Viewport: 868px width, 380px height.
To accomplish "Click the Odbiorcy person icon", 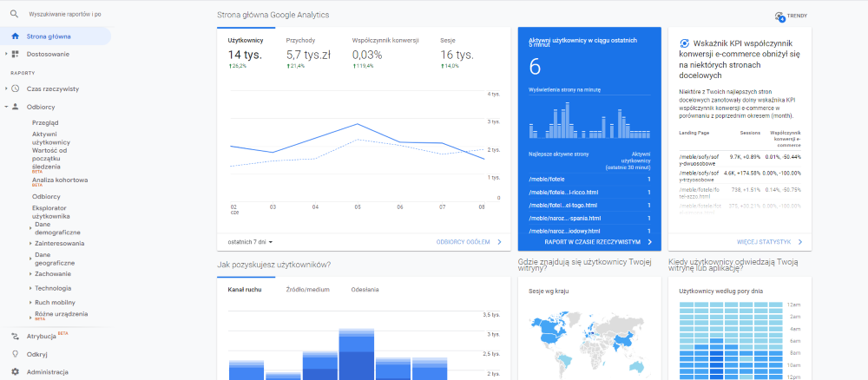I will click(15, 107).
